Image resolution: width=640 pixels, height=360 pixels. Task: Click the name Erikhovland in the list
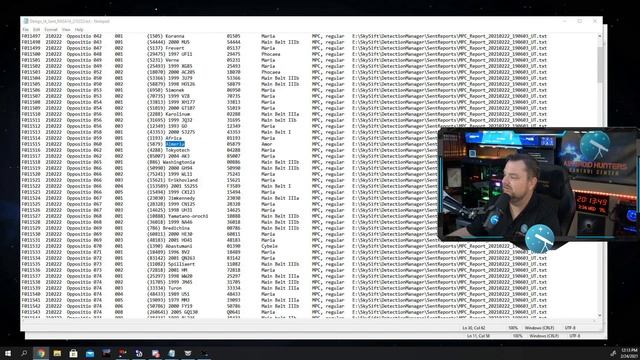[x=183, y=180]
